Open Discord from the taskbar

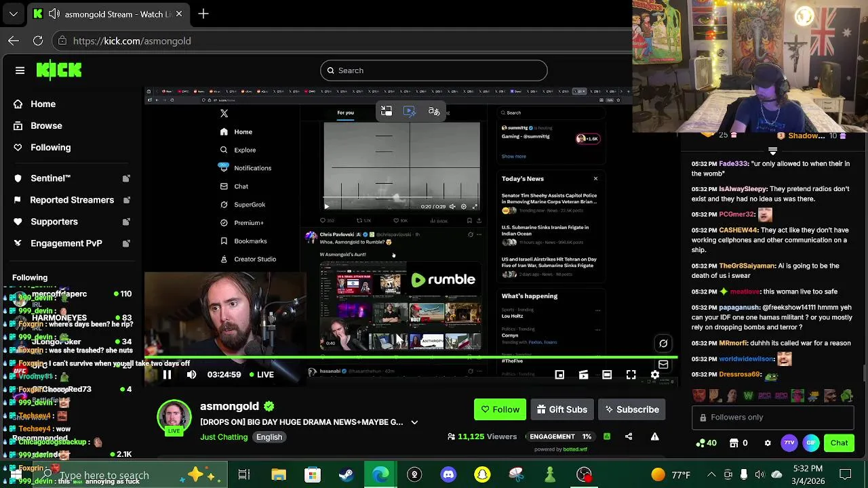pos(448,474)
